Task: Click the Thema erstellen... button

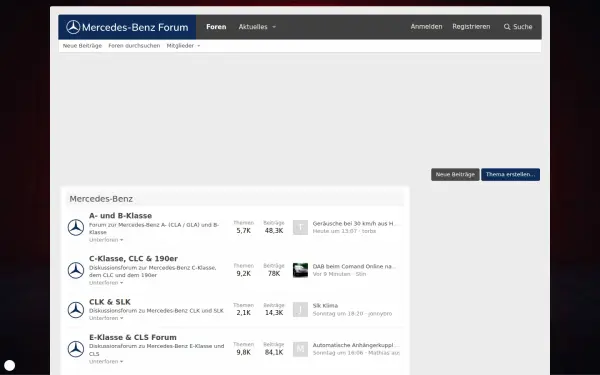Action: point(510,174)
